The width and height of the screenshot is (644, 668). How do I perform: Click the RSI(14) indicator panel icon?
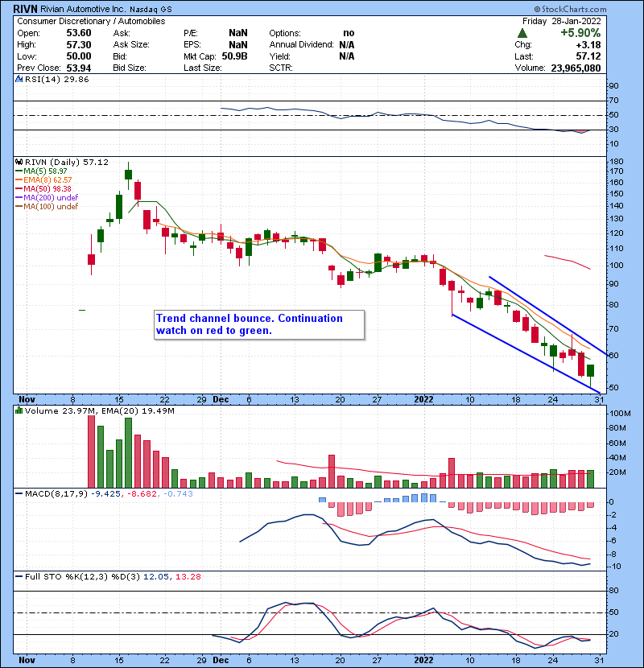[19, 79]
